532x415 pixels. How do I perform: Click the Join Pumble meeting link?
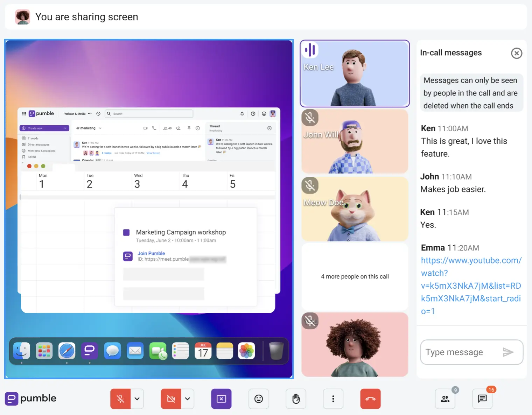[151, 253]
